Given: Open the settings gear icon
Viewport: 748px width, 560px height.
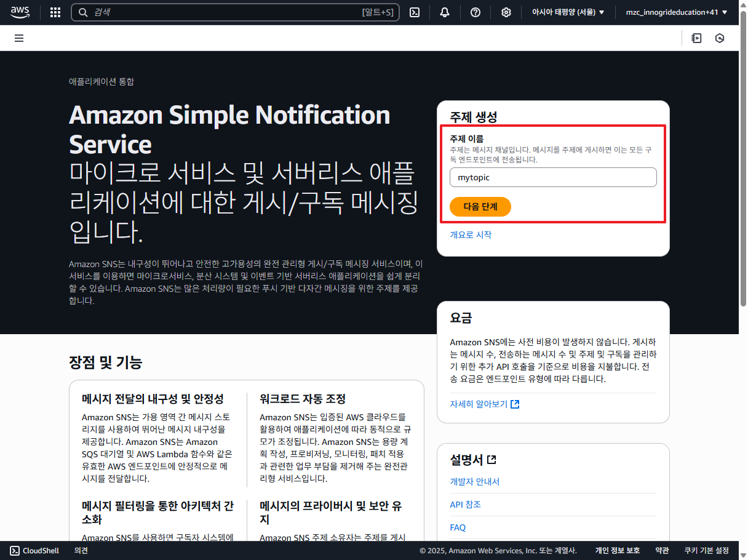Looking at the screenshot, I should click(x=506, y=12).
